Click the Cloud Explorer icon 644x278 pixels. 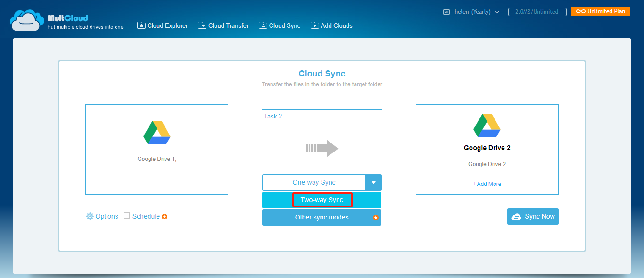click(x=141, y=25)
